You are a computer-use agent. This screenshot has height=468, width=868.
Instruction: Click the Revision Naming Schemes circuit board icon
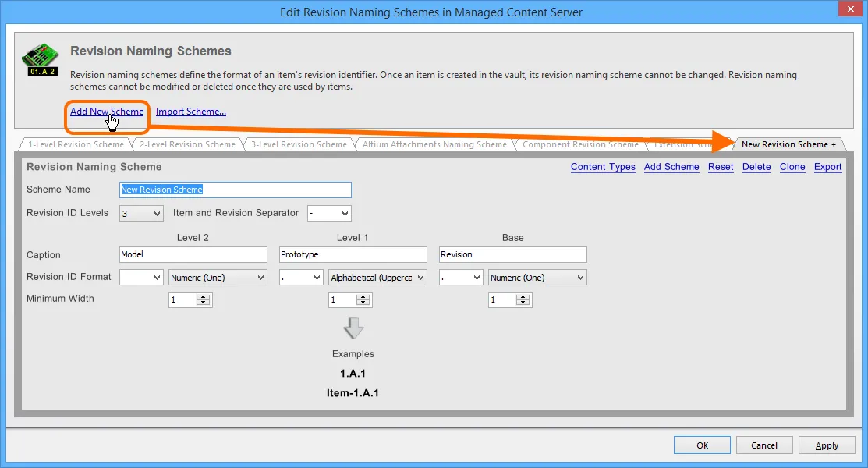click(x=41, y=59)
